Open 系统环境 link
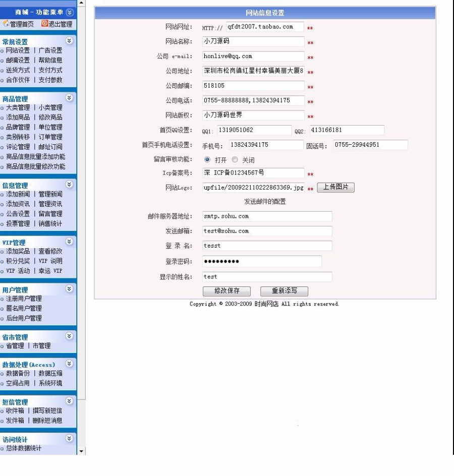The width and height of the screenshot is (454, 476). click(x=50, y=383)
